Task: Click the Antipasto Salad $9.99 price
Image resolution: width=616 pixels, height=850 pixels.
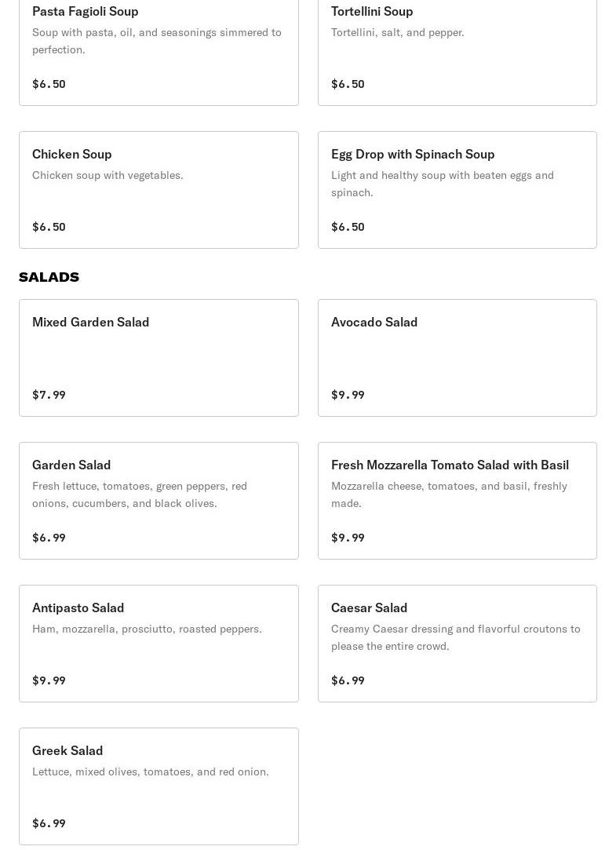Action: point(49,680)
